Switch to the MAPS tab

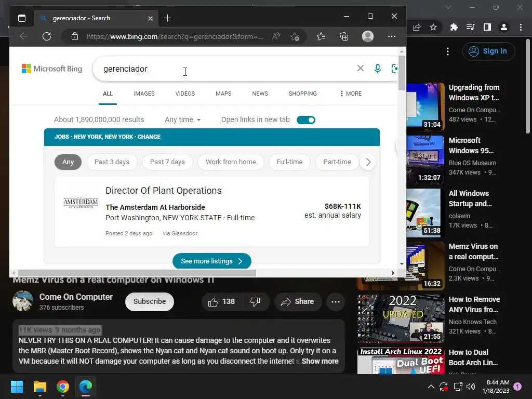(x=223, y=94)
